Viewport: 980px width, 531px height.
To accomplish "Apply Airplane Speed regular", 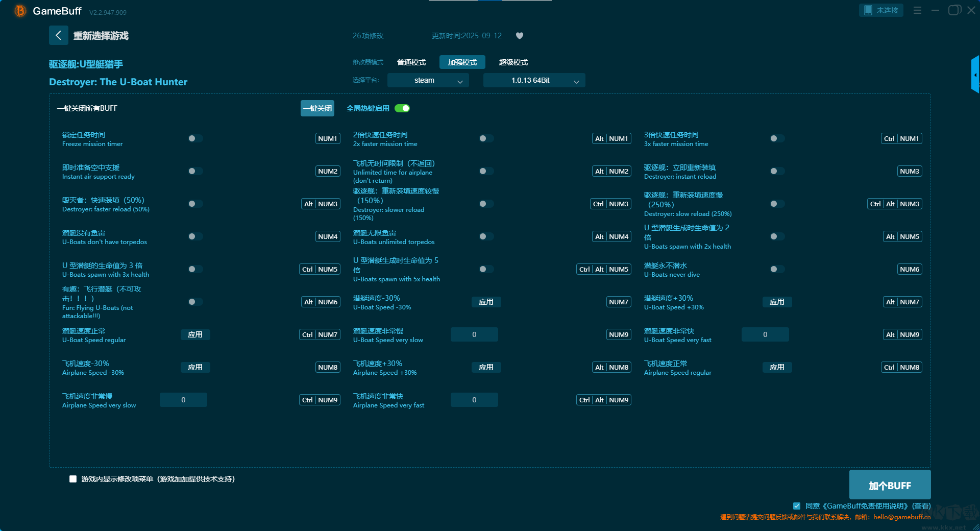I will (x=777, y=367).
